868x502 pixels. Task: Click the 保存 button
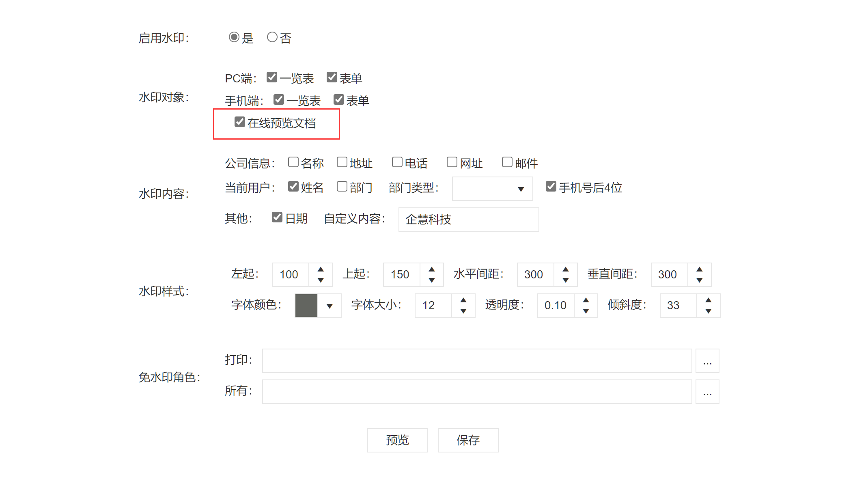468,440
